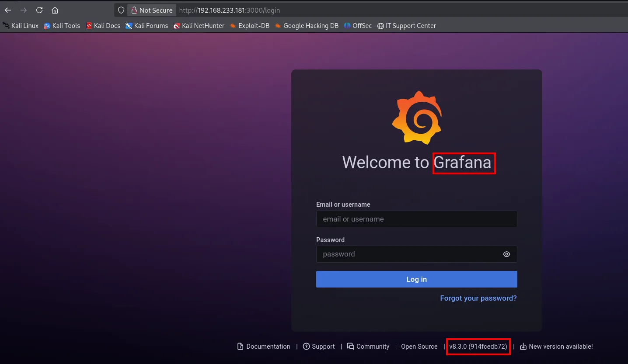Click the Welcome to Grafana heading

point(417,163)
